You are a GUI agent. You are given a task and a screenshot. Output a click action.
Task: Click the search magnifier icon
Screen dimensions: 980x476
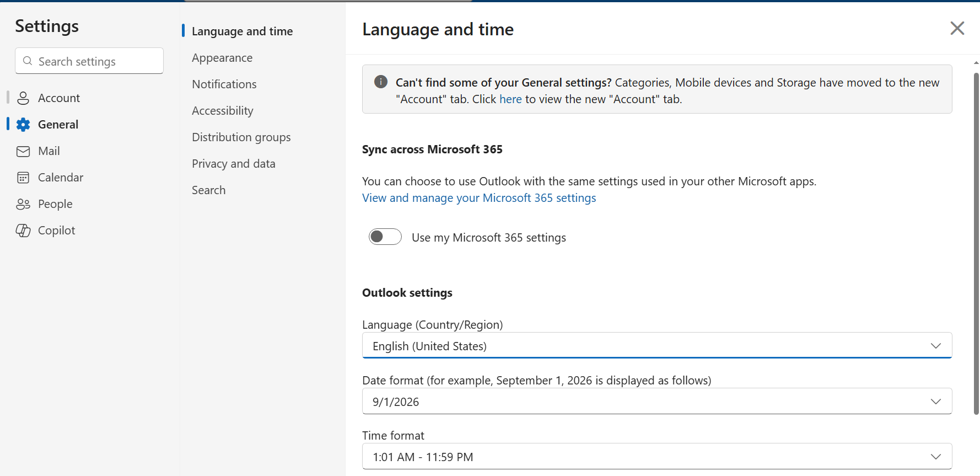coord(28,61)
